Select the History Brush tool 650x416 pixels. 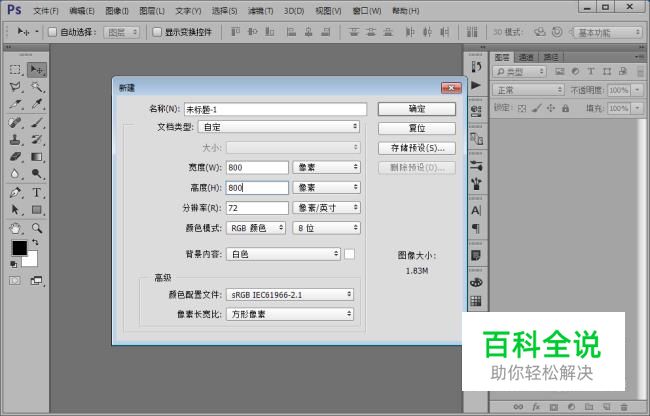tap(37, 140)
